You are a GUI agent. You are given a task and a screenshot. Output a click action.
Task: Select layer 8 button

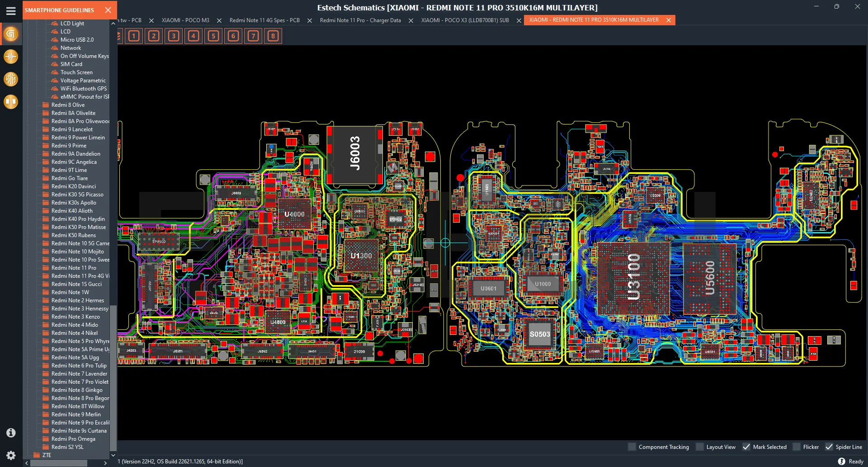(x=273, y=36)
